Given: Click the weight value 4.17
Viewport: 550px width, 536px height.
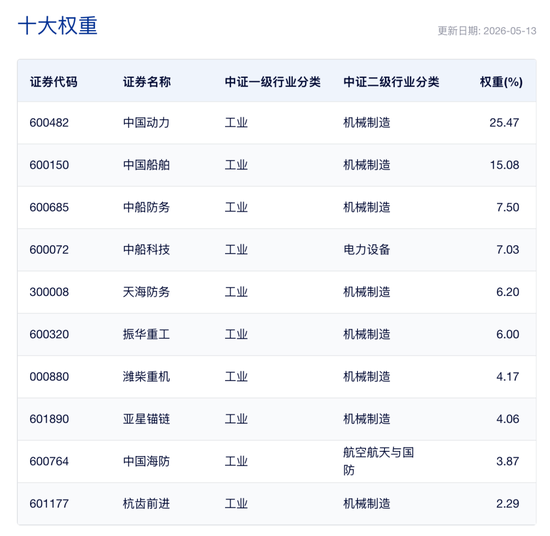Looking at the screenshot, I should pos(508,377).
